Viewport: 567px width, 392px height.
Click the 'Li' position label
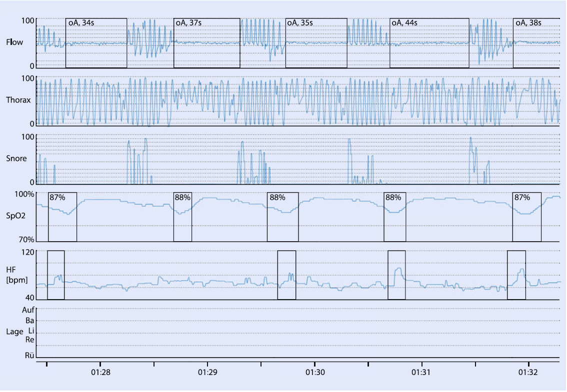pyautogui.click(x=31, y=331)
